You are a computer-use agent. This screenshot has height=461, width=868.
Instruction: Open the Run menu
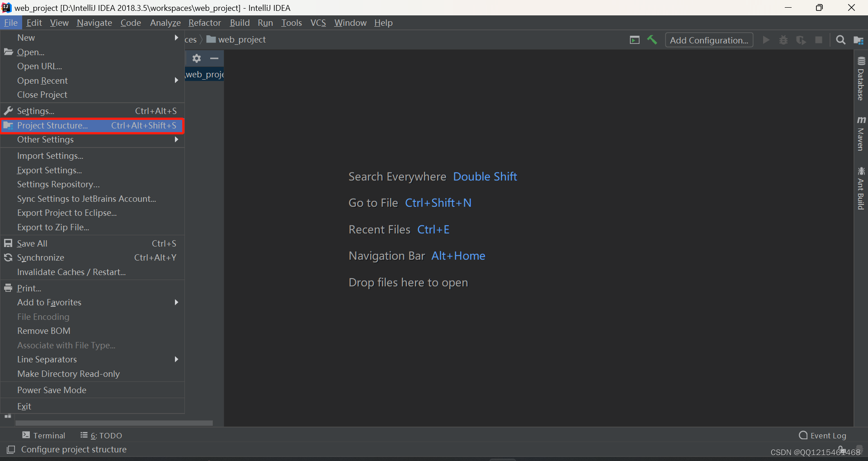[265, 23]
